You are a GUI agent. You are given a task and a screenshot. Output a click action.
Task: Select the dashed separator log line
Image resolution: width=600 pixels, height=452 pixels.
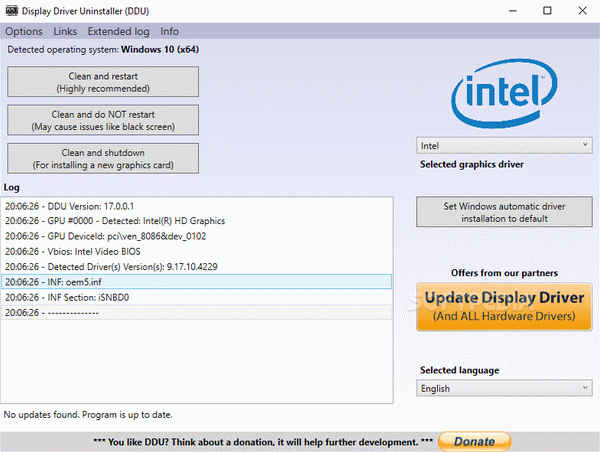(x=197, y=313)
